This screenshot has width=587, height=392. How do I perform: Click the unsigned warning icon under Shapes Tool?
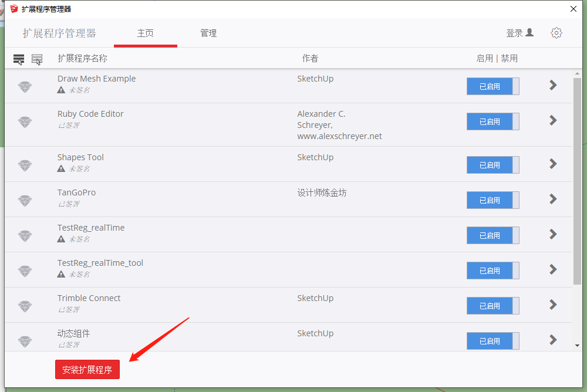click(x=61, y=168)
